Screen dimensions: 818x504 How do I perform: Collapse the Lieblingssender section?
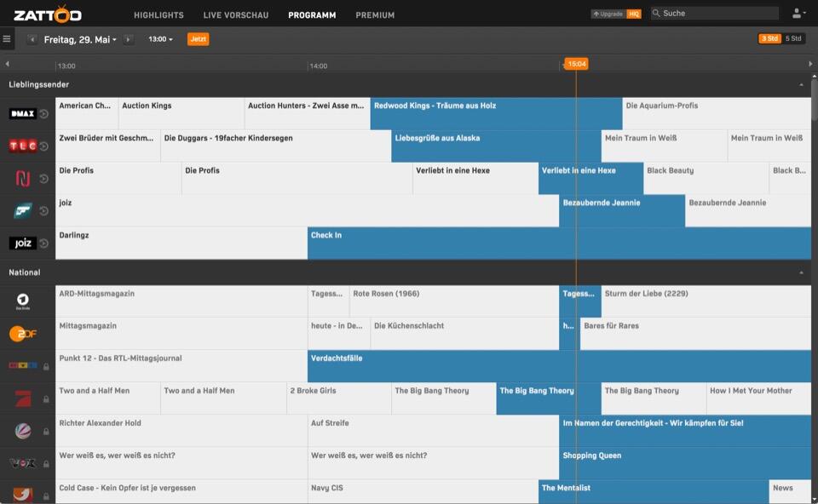[x=801, y=84]
